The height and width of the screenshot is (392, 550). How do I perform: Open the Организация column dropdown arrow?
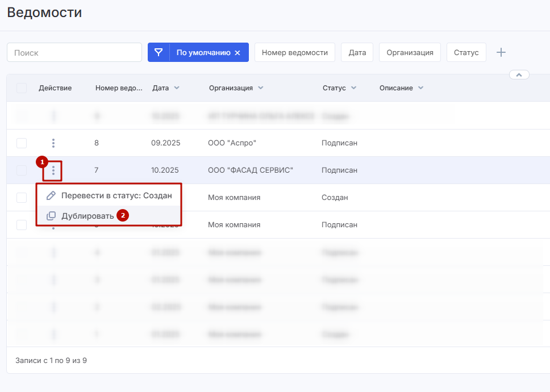[260, 88]
